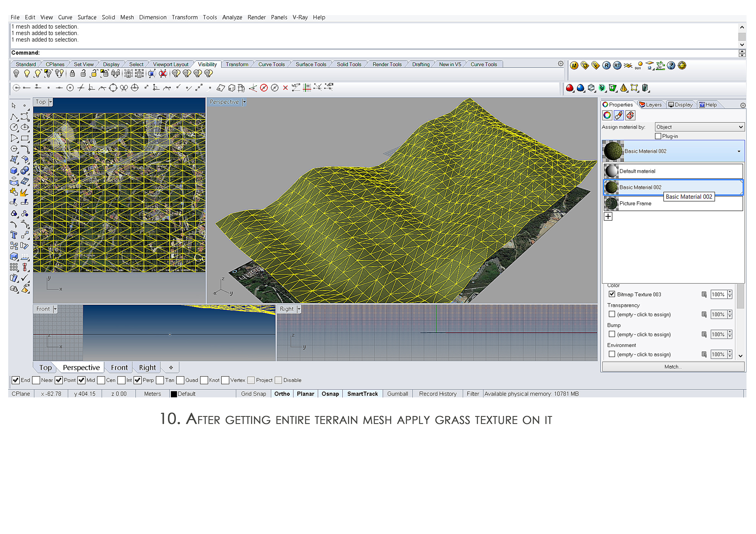Toggle the Near osnap checkbox
This screenshot has width=756, height=534.
[x=36, y=380]
